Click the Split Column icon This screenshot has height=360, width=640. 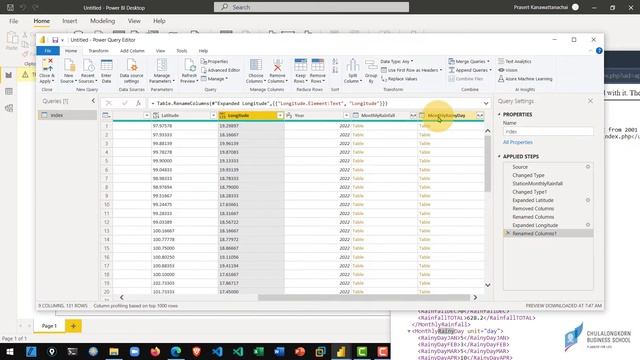(x=353, y=65)
